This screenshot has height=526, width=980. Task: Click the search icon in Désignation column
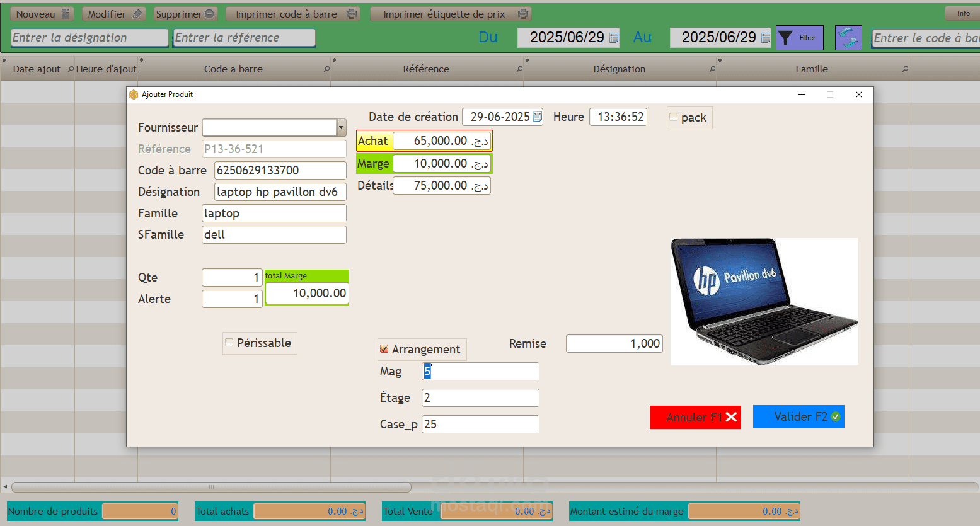[712, 69]
